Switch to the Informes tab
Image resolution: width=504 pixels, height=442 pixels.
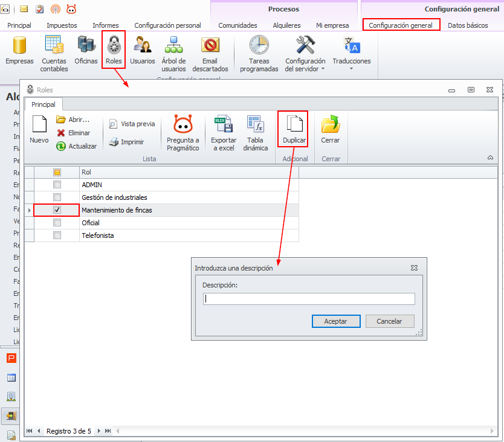(x=105, y=25)
